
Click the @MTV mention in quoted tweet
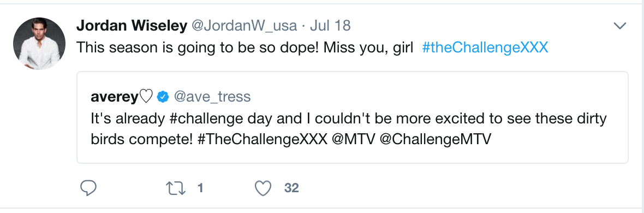pos(354,140)
